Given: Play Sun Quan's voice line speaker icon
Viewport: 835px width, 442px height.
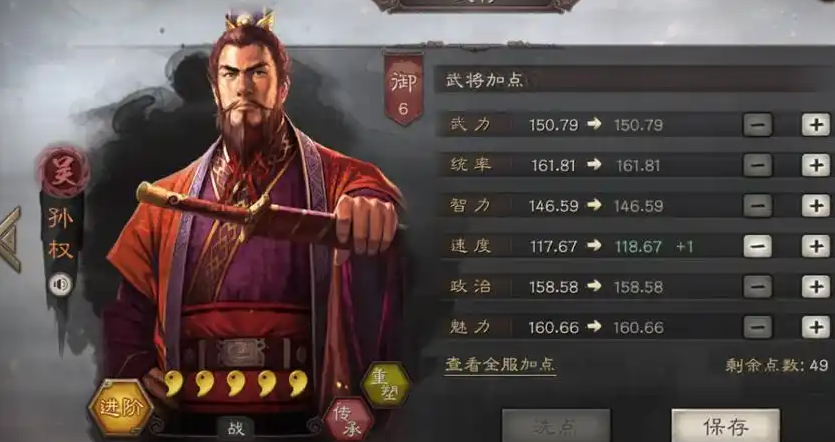Looking at the screenshot, I should tap(60, 285).
